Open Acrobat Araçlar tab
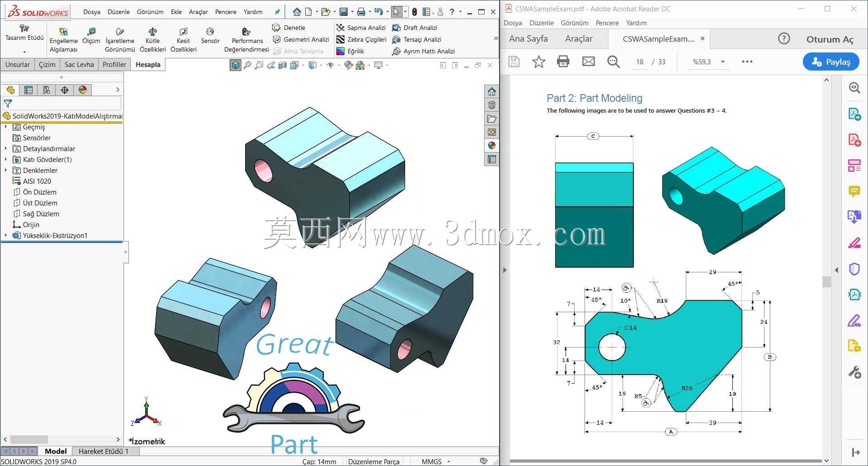This screenshot has width=868, height=466. pyautogui.click(x=579, y=39)
